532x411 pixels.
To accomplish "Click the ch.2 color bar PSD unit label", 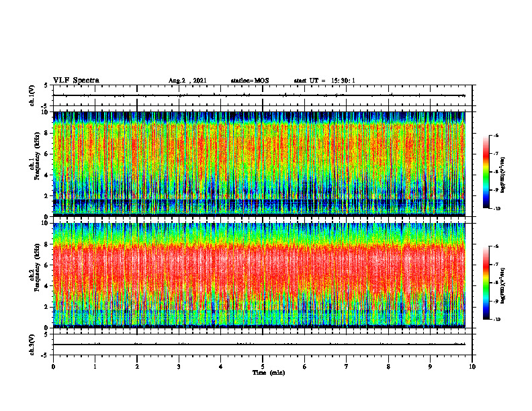I will [x=502, y=285].
